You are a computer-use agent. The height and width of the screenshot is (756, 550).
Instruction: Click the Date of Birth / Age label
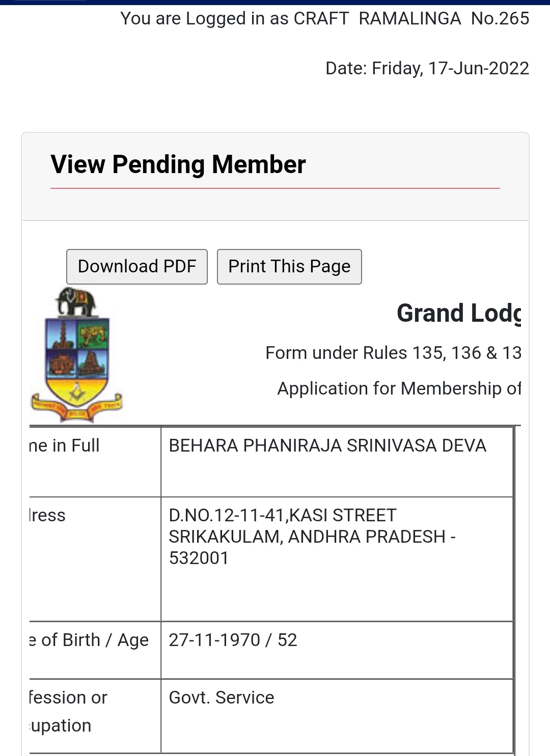[x=89, y=640]
